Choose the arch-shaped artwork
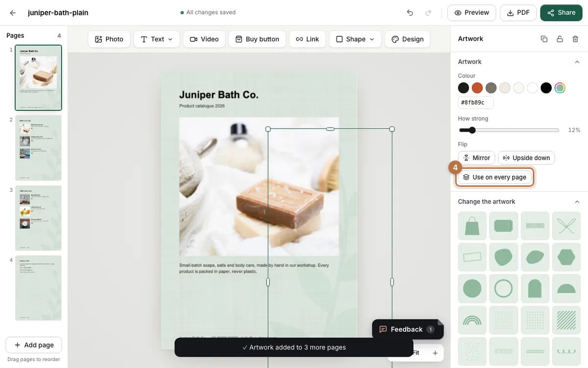Screen dimensions: 588x368 point(535,289)
